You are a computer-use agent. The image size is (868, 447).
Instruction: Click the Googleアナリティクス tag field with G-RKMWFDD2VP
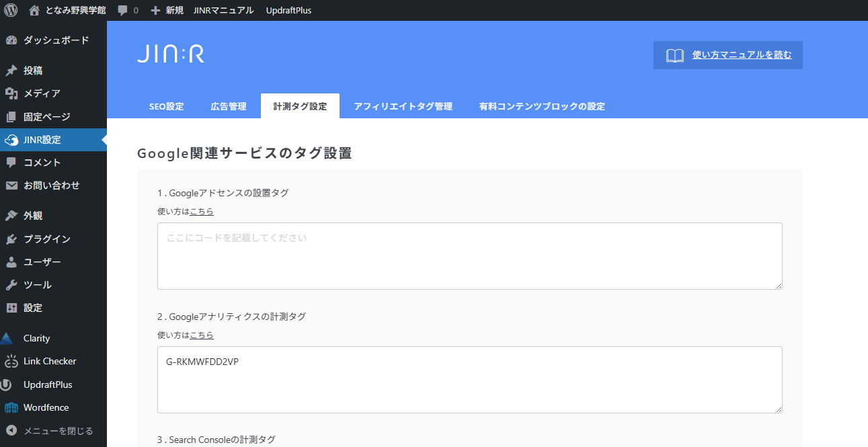click(469, 380)
